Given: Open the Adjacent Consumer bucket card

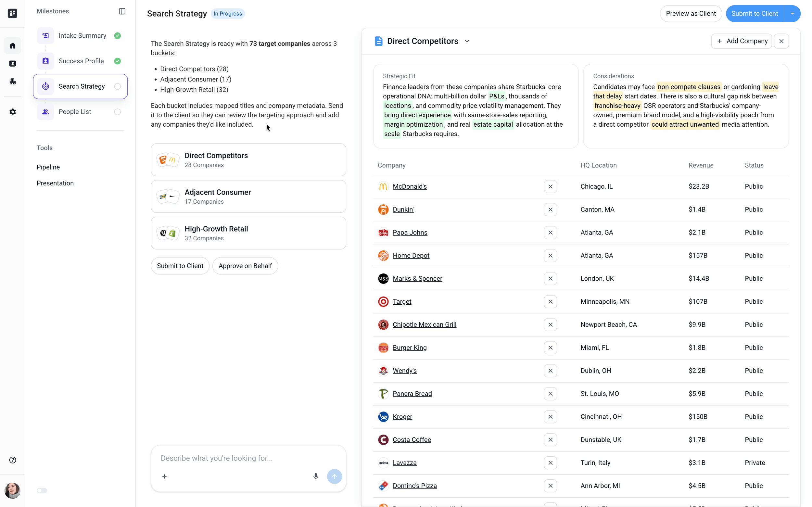Looking at the screenshot, I should 248,196.
